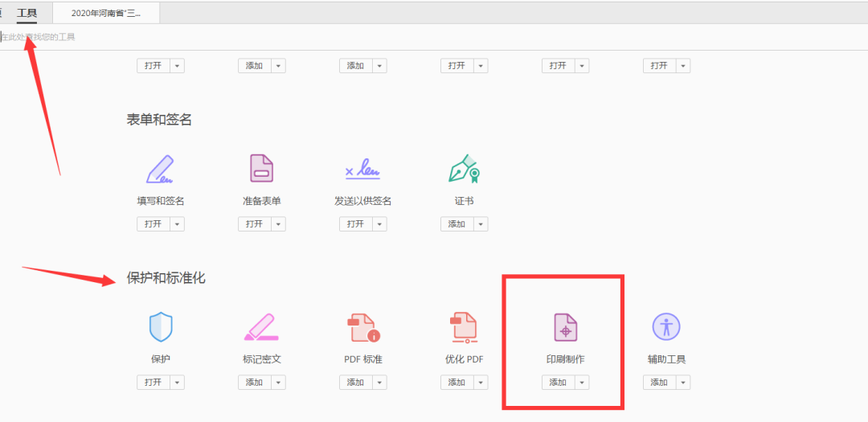Click the 辅助工具 accessibility icon
This screenshot has height=422, width=868.
pyautogui.click(x=666, y=326)
